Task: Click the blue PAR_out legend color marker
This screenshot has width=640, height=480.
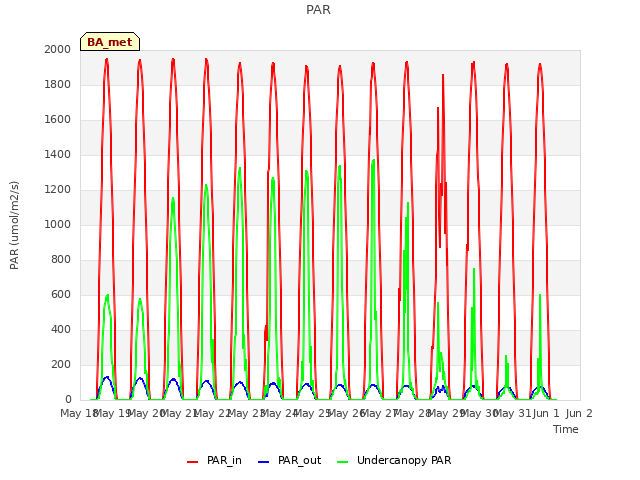Action: [x=264, y=462]
